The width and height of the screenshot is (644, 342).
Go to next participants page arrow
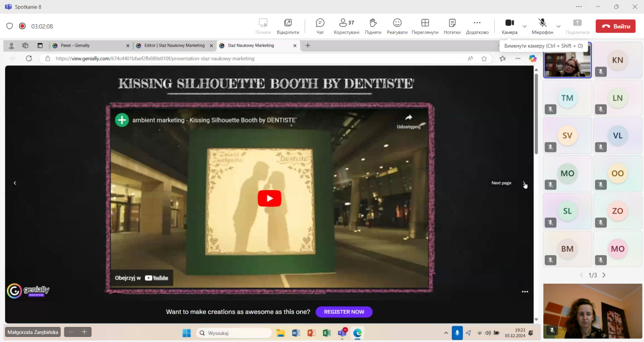pos(604,275)
